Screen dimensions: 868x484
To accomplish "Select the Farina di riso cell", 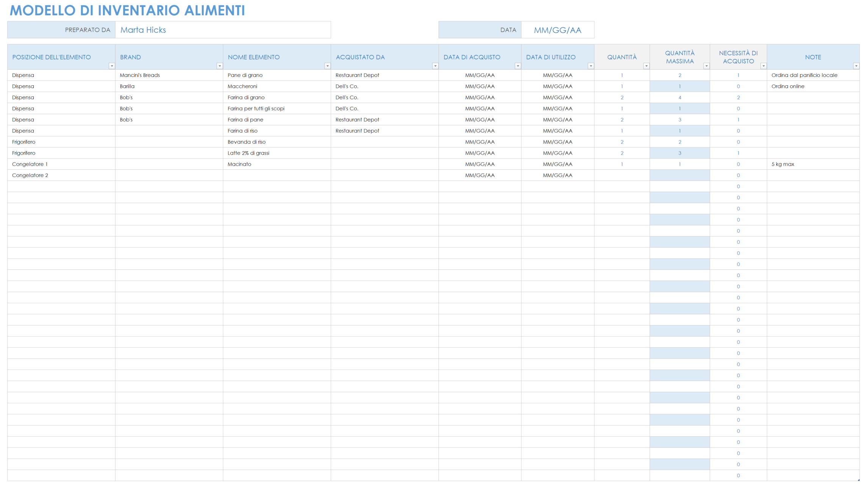I will (277, 131).
